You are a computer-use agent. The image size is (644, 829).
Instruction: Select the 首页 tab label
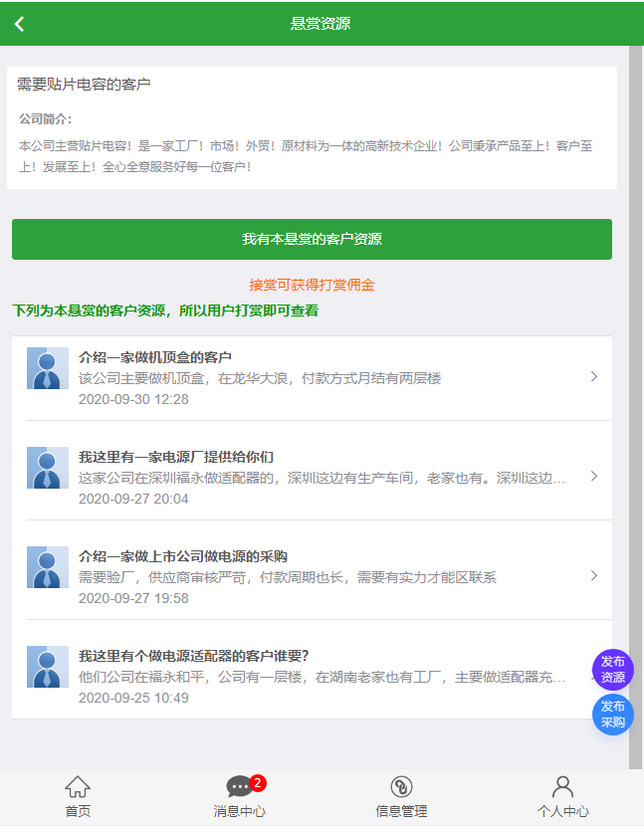click(x=78, y=811)
